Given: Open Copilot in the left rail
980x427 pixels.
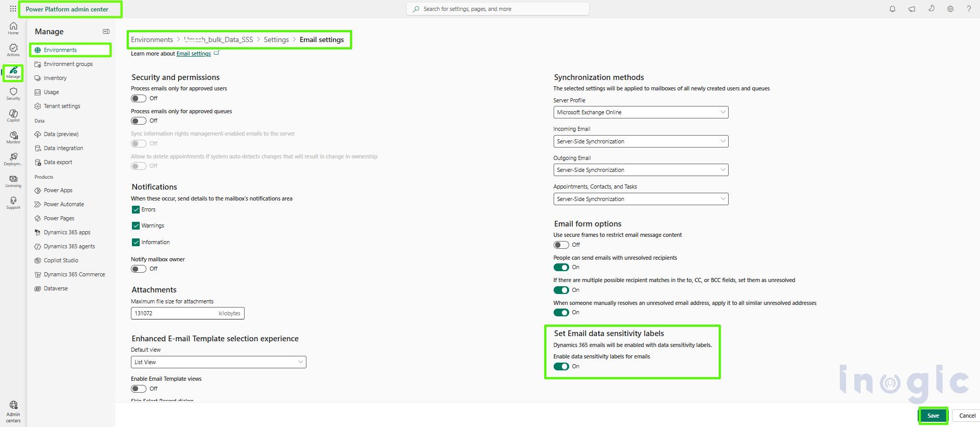Looking at the screenshot, I should click(14, 116).
